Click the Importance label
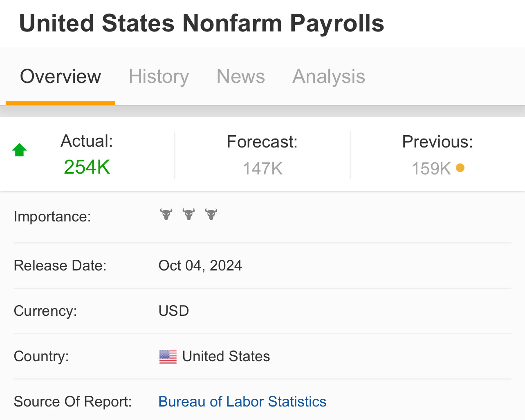 52,217
